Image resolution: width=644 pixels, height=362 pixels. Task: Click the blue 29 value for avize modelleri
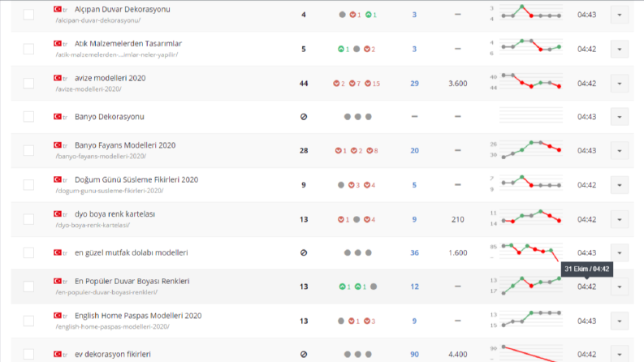414,84
